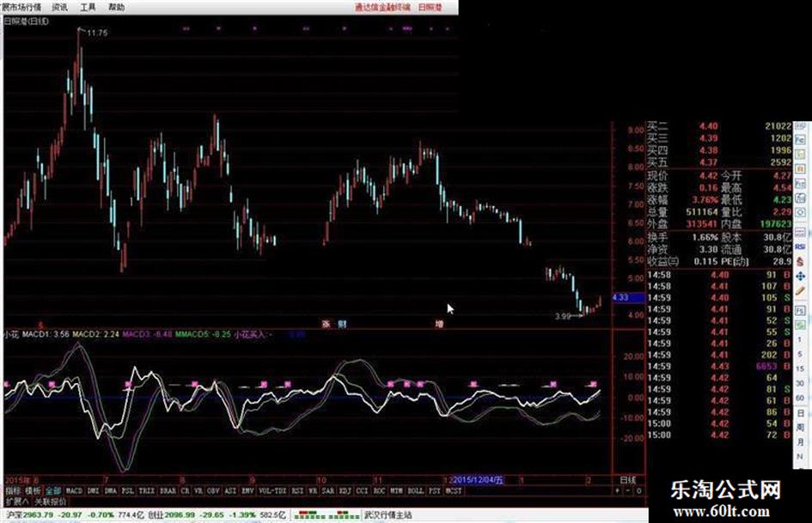Expand the 扩展 panel

[x=17, y=502]
